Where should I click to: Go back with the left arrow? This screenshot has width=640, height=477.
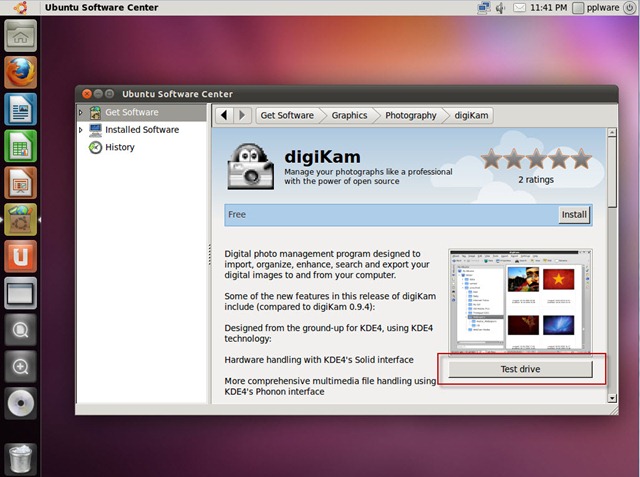(224, 115)
